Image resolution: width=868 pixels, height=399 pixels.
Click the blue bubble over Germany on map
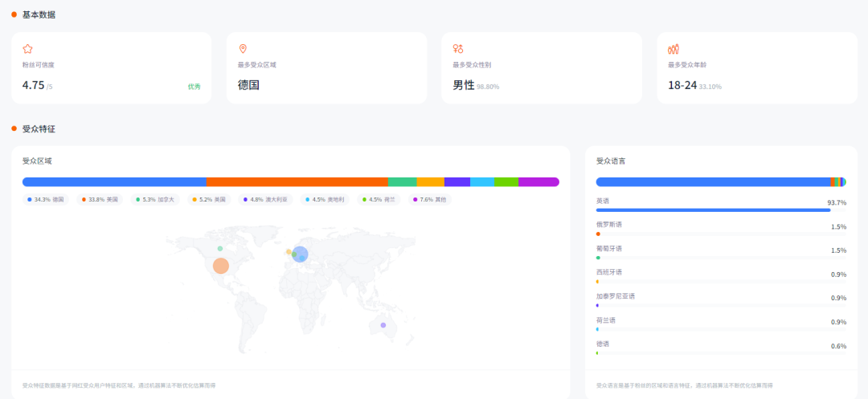(300, 254)
